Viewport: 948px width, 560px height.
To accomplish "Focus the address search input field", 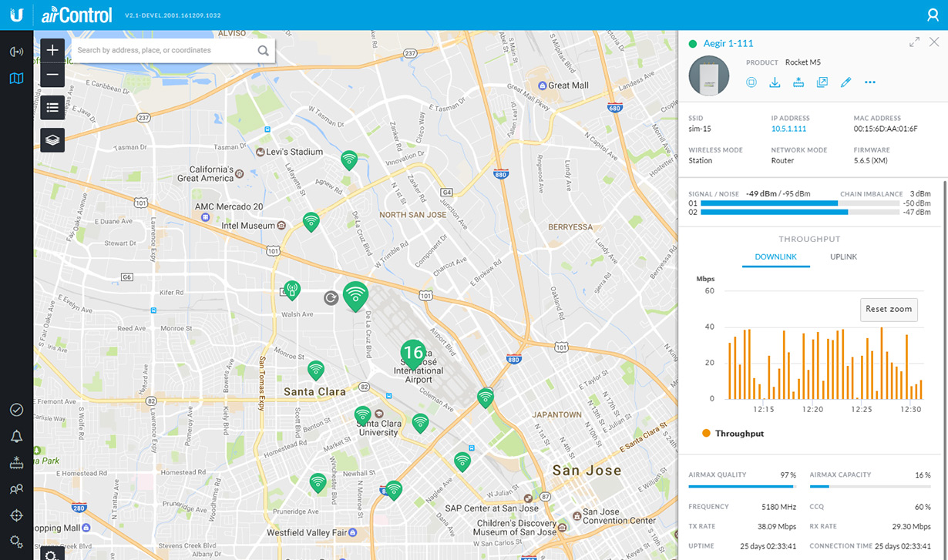I will [x=163, y=50].
